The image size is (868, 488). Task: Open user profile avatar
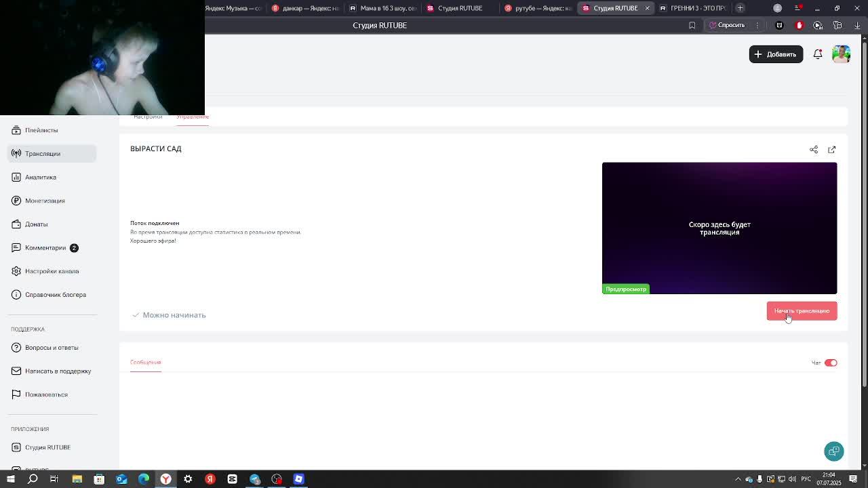click(x=841, y=54)
